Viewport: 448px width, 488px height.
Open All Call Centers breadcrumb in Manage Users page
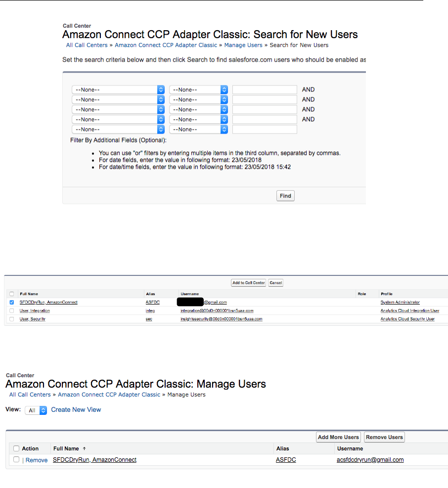[30, 395]
